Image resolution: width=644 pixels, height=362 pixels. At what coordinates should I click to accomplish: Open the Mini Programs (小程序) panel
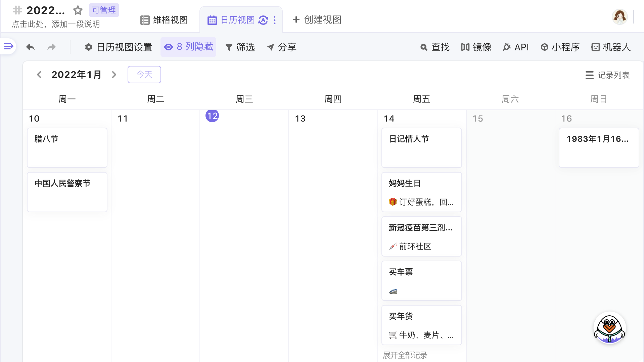[560, 47]
